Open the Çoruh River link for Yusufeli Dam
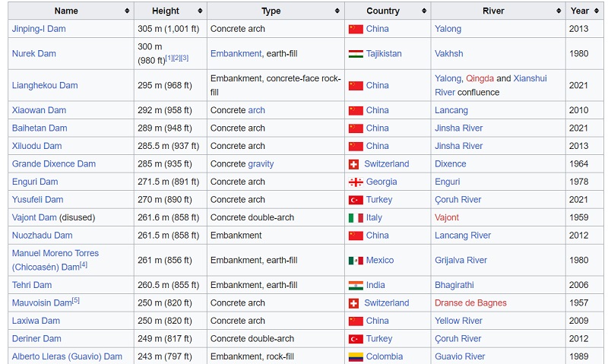 pos(458,200)
